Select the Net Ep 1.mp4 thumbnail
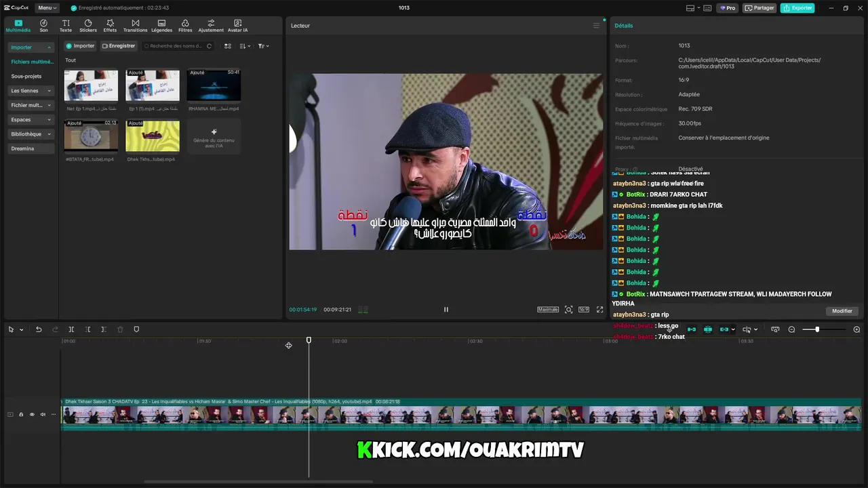The width and height of the screenshot is (868, 488). click(91, 85)
